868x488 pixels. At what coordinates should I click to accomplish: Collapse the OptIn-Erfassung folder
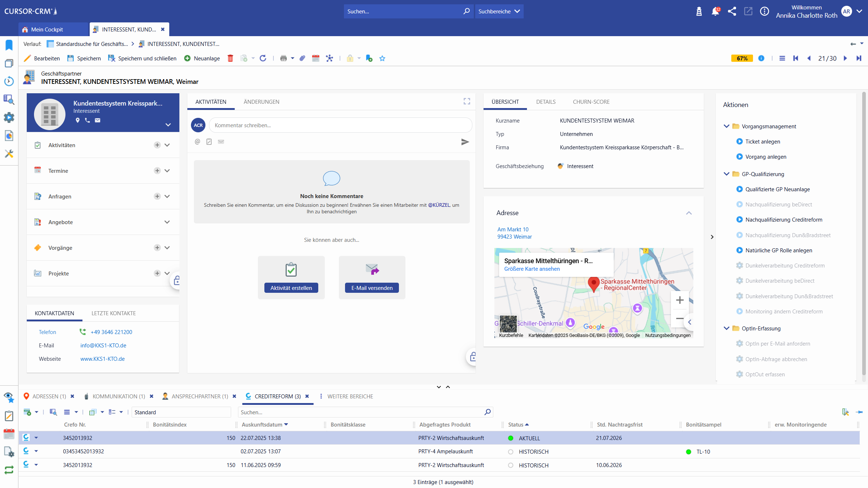coord(727,328)
